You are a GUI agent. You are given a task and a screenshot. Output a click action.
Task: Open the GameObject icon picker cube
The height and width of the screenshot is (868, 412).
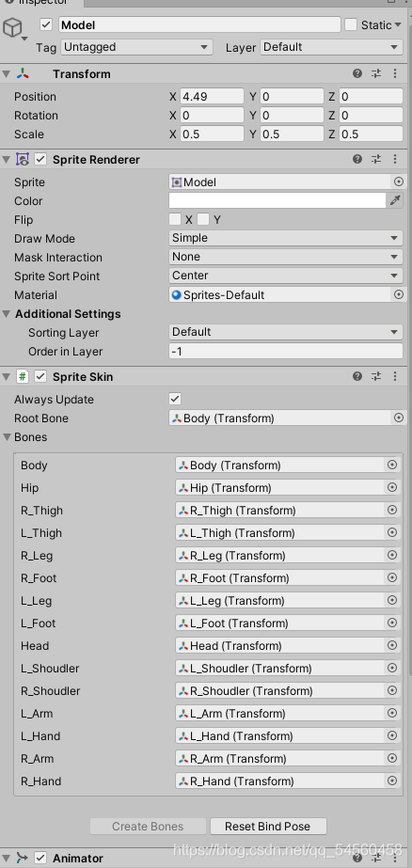(x=13, y=27)
